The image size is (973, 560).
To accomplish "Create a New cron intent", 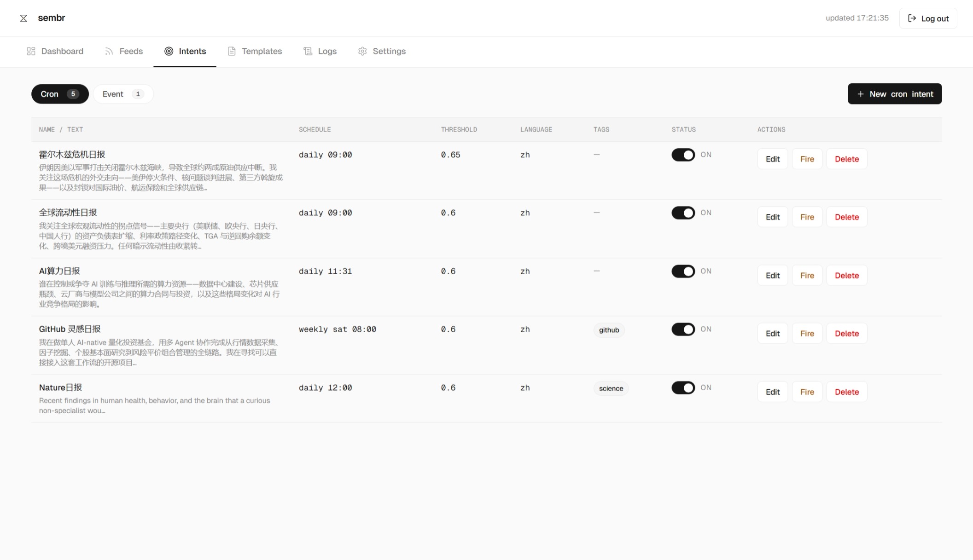I will click(895, 94).
